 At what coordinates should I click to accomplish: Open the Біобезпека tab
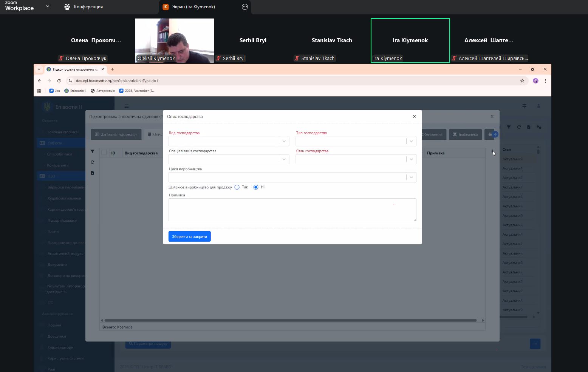(x=465, y=134)
